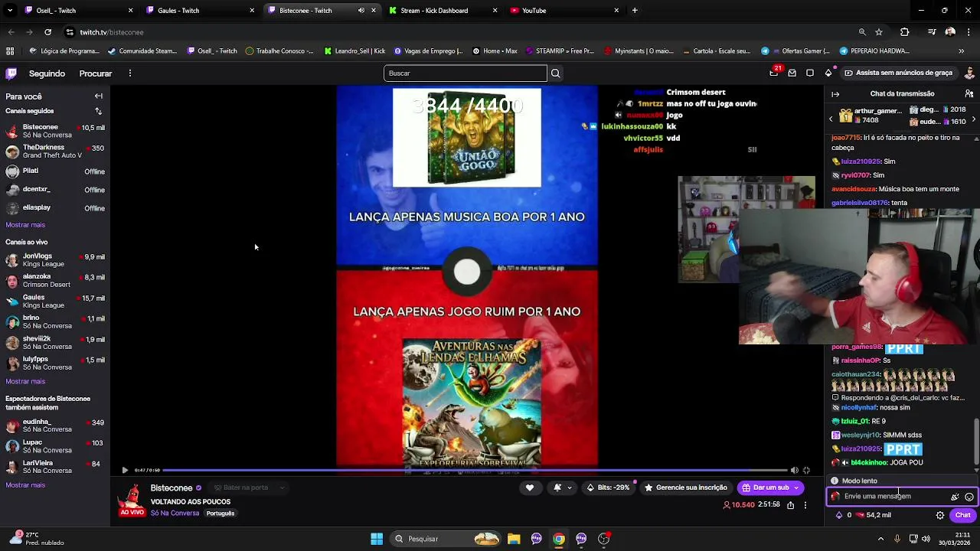Switch to the Procurar tab

(x=96, y=73)
